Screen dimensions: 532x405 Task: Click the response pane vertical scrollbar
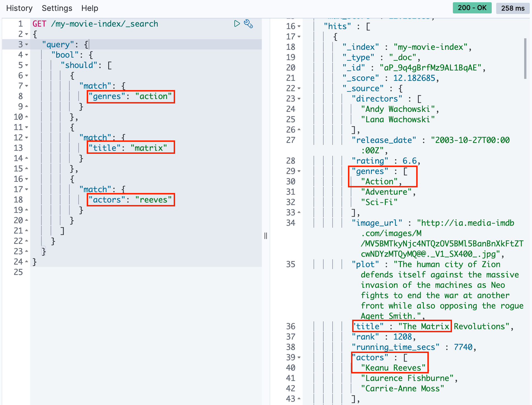click(525, 59)
